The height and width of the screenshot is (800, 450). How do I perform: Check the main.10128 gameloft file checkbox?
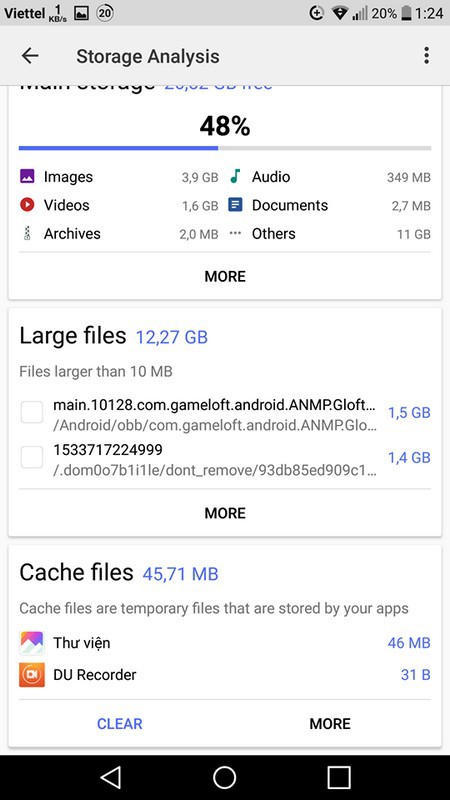[x=32, y=412]
